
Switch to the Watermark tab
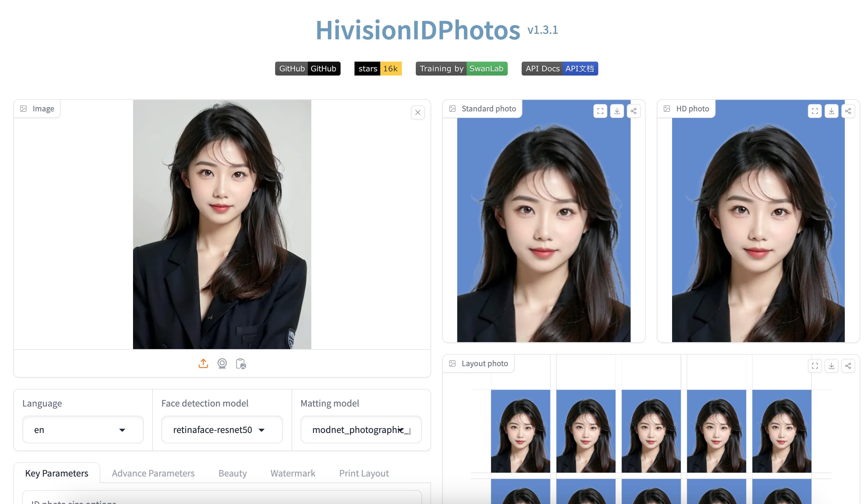[293, 473]
